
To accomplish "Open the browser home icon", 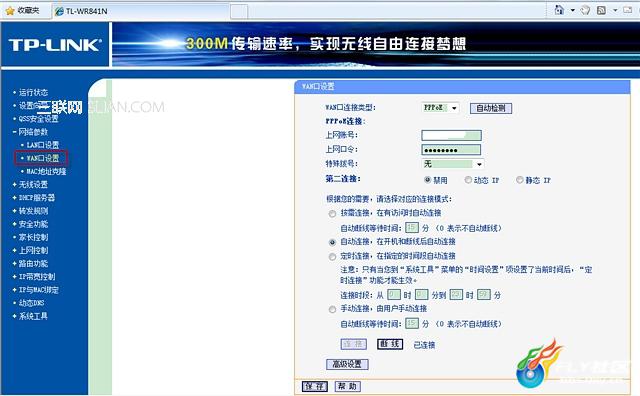I will [x=559, y=10].
